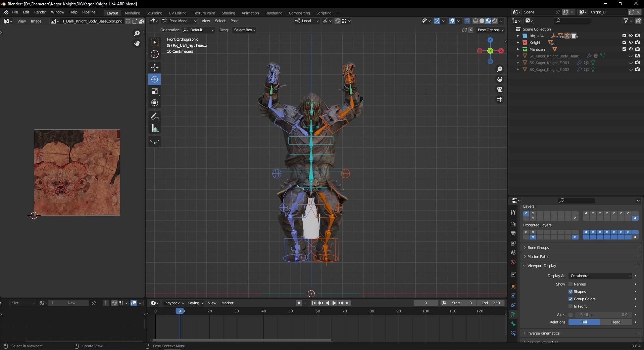Image resolution: width=644 pixels, height=350 pixels.
Task: Enable the In Front checkbox
Action: pos(571,306)
